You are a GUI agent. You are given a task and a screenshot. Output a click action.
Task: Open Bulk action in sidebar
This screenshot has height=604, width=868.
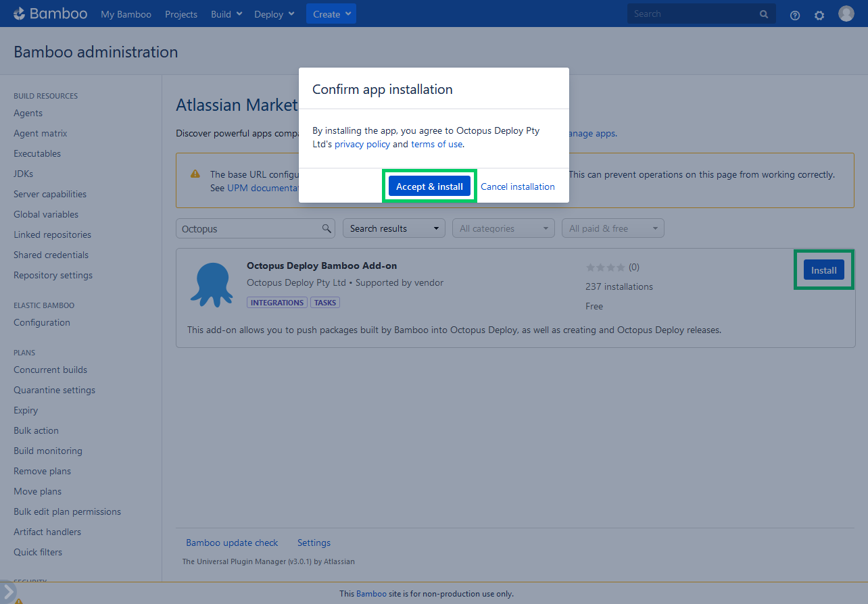pos(36,430)
